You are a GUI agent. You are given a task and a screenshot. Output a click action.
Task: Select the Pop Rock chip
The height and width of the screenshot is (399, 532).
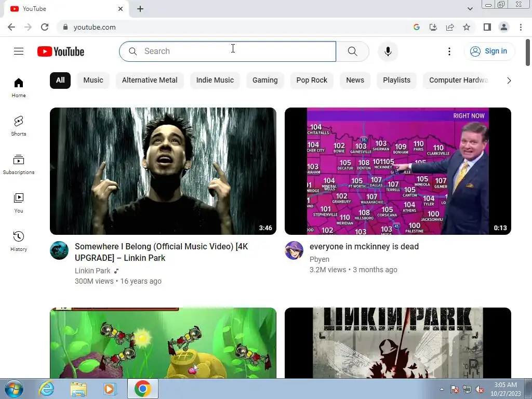click(312, 81)
